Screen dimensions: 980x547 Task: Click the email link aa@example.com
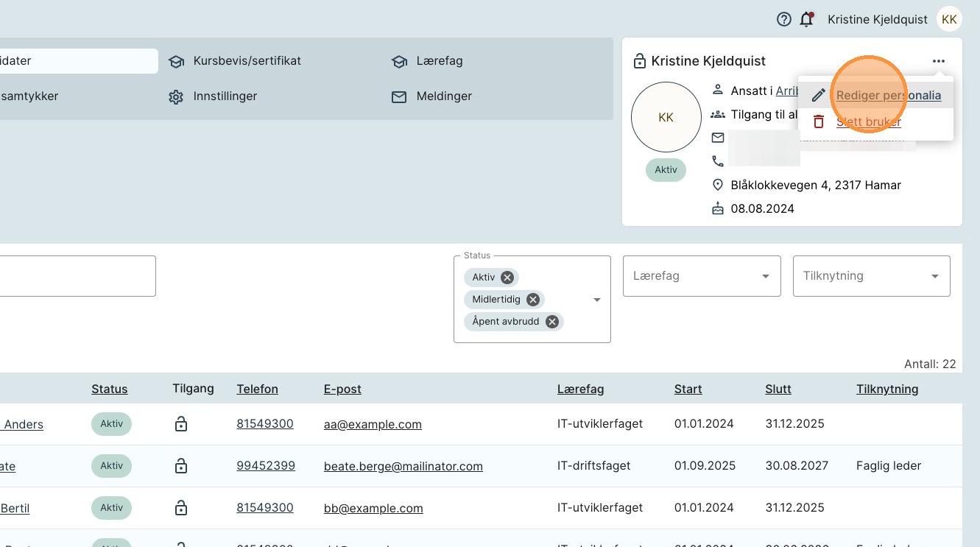pos(373,424)
